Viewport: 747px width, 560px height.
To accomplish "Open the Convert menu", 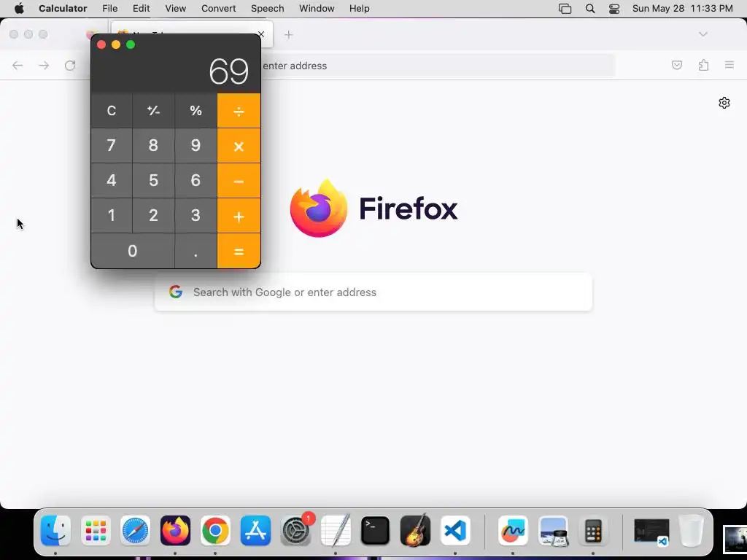I will pos(218,9).
